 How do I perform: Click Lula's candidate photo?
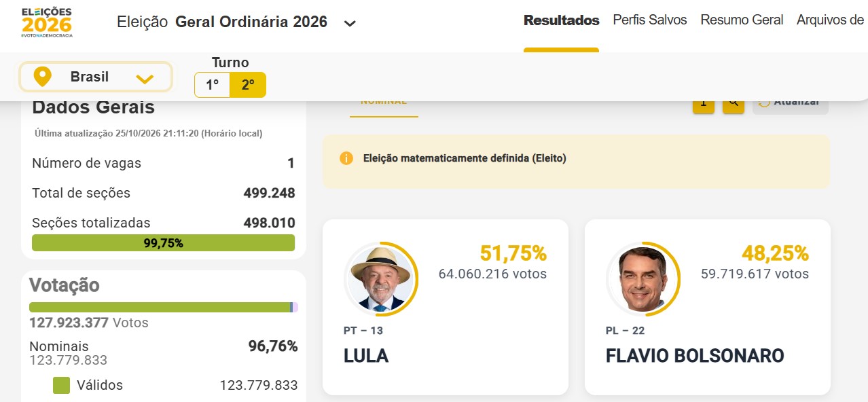380,278
